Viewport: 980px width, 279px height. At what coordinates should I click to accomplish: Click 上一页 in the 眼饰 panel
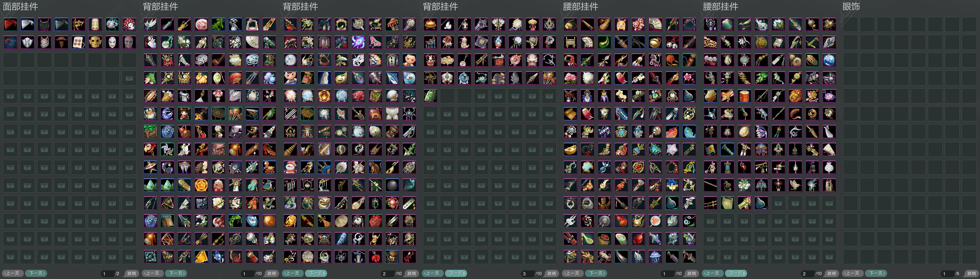coord(853,273)
